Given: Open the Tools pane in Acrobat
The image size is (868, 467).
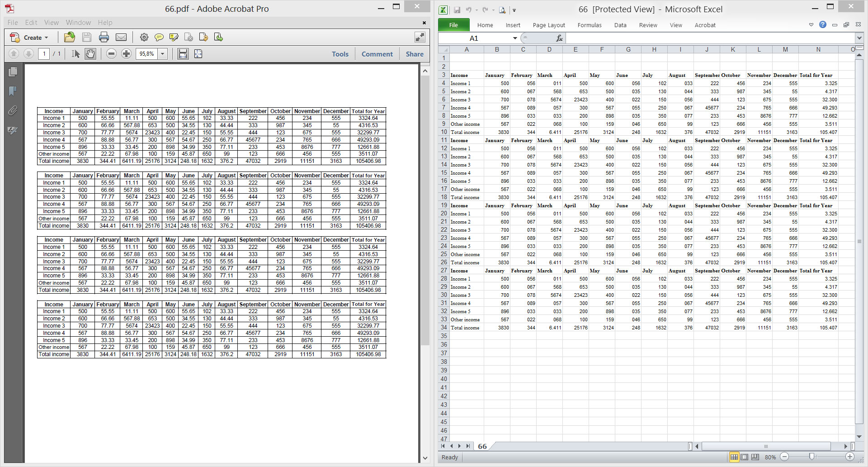Looking at the screenshot, I should pos(340,54).
